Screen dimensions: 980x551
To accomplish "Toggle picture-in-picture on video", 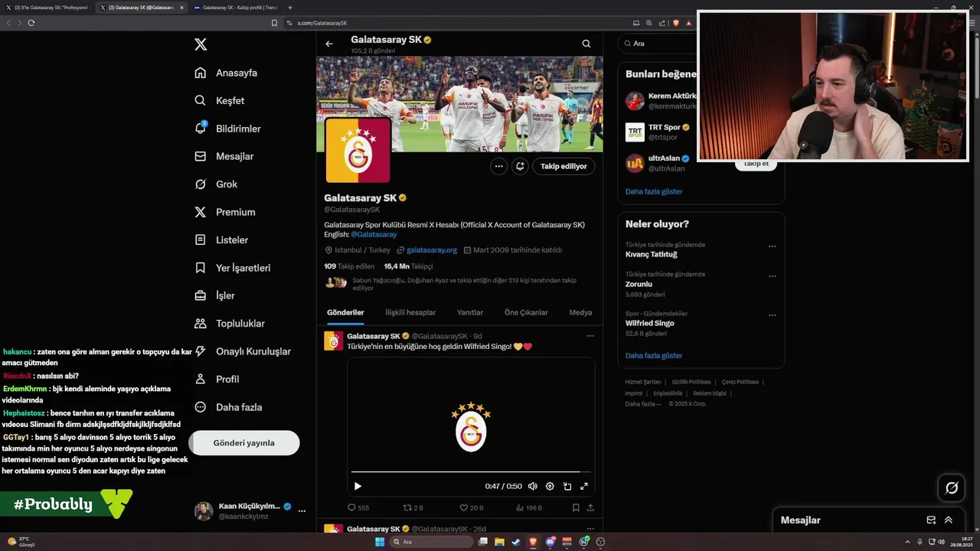I will [x=567, y=486].
